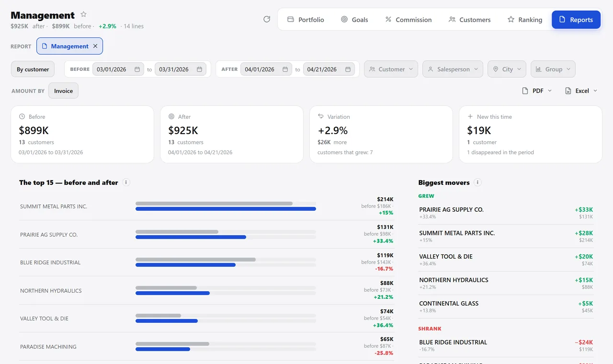Open the Customer filter dropdown

coord(391,69)
